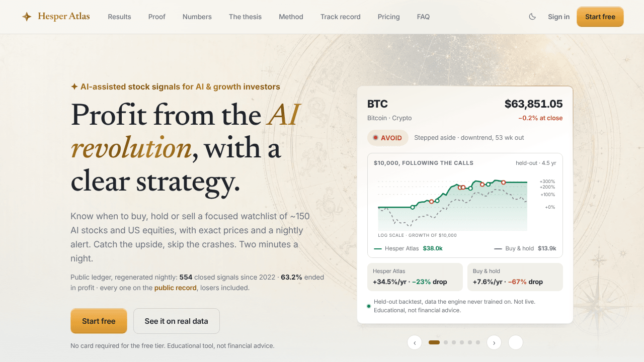Select the second carousel dot
The image size is (644, 362).
446,342
